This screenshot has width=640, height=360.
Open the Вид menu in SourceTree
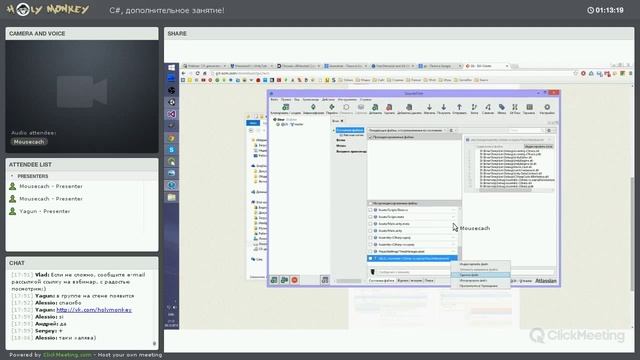pyautogui.click(x=297, y=99)
